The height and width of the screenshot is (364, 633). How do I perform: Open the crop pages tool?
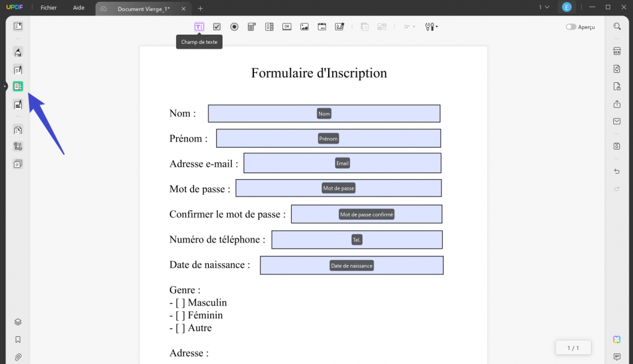pos(17,146)
